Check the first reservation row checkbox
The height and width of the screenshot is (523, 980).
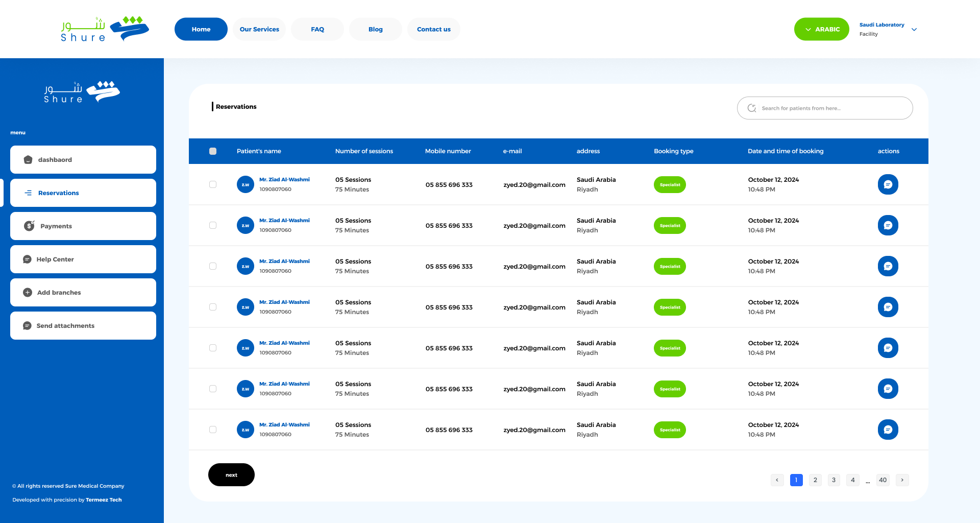[213, 184]
